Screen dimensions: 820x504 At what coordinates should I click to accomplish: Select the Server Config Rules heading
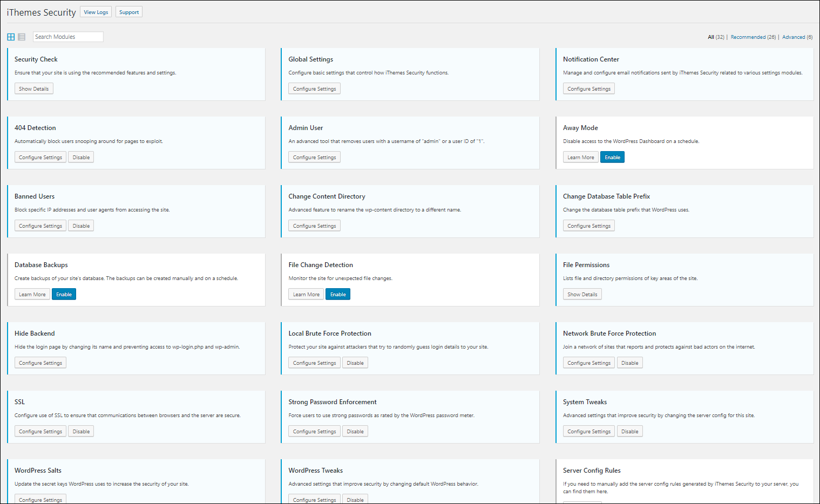(x=592, y=471)
